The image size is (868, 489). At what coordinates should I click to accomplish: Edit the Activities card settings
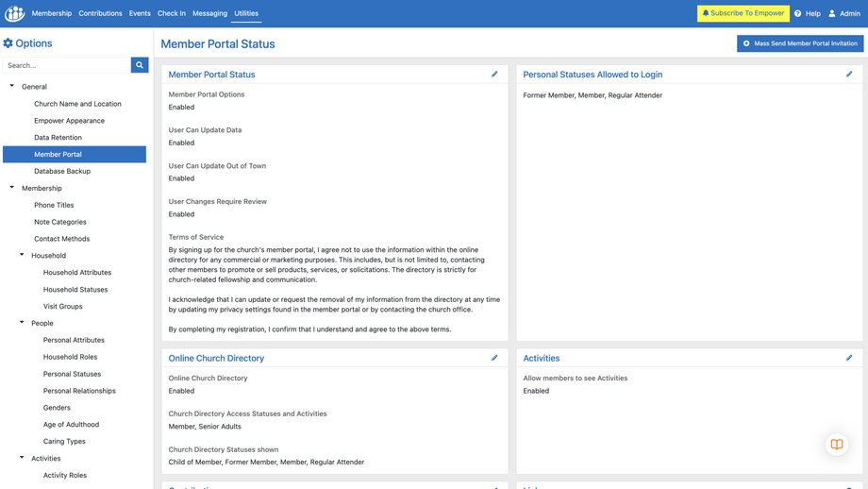pyautogui.click(x=849, y=358)
